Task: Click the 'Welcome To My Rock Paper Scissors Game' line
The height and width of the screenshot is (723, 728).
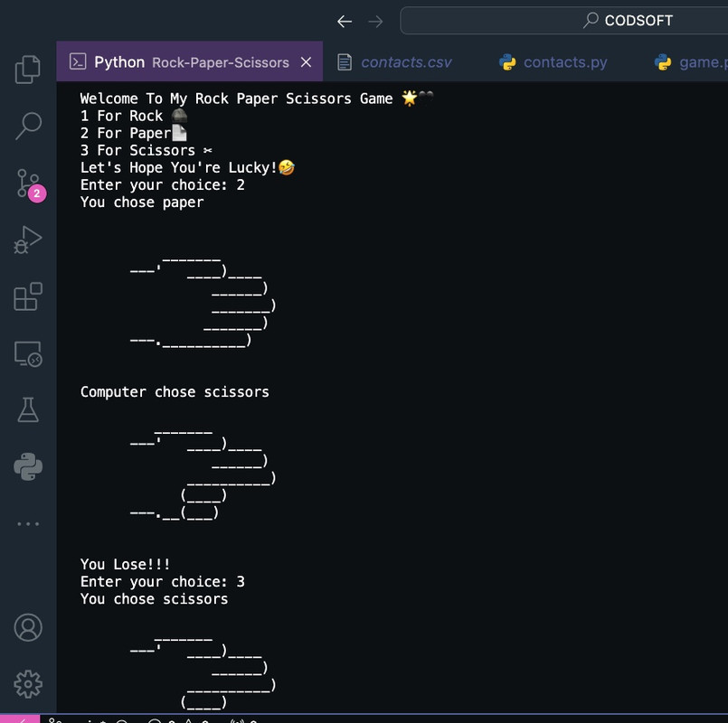Action: click(x=256, y=99)
